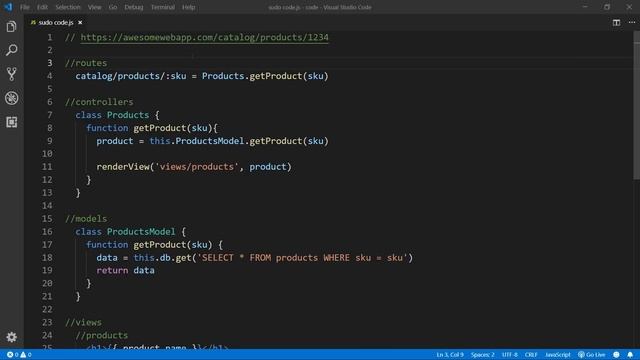Start Go Live server
This screenshot has height=360, width=640.
click(x=592, y=355)
